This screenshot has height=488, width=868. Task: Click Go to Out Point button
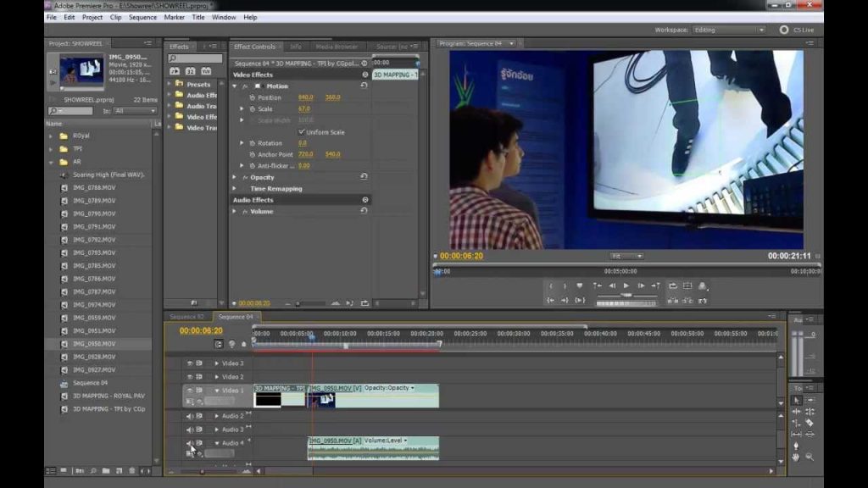click(565, 301)
